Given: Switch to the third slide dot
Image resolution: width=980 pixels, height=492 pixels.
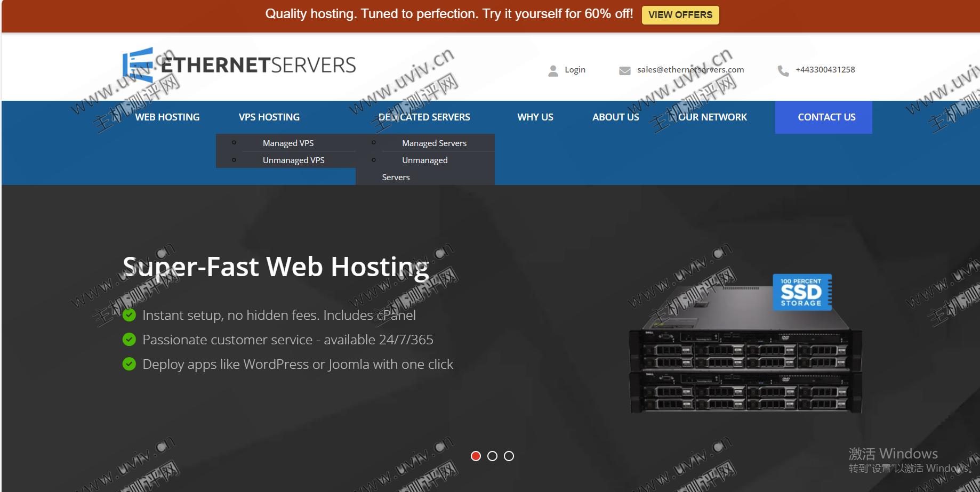Looking at the screenshot, I should click(x=509, y=456).
